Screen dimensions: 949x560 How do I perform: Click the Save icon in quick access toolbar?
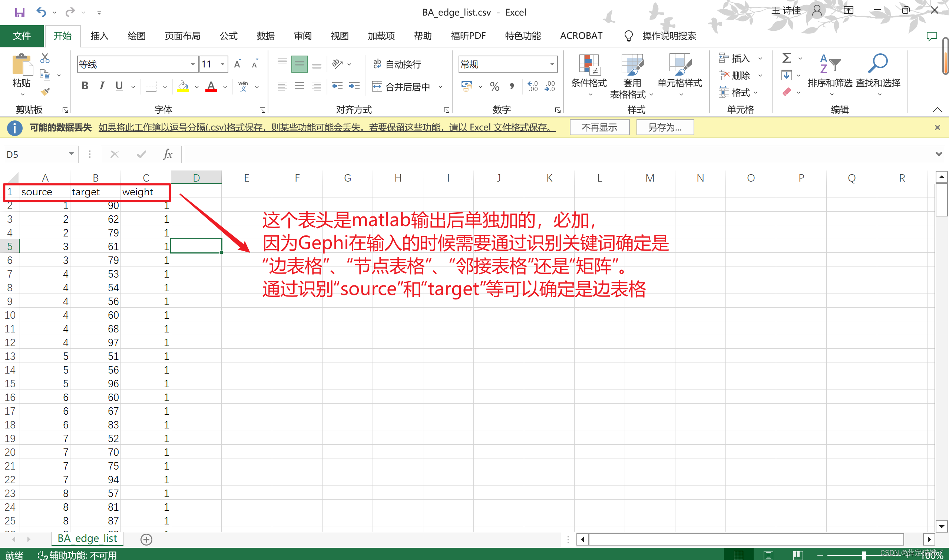click(19, 12)
